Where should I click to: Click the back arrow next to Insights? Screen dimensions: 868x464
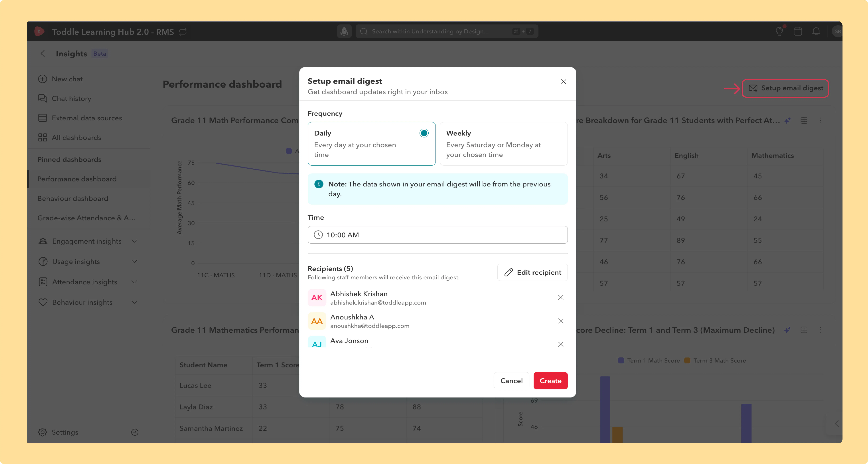click(43, 53)
